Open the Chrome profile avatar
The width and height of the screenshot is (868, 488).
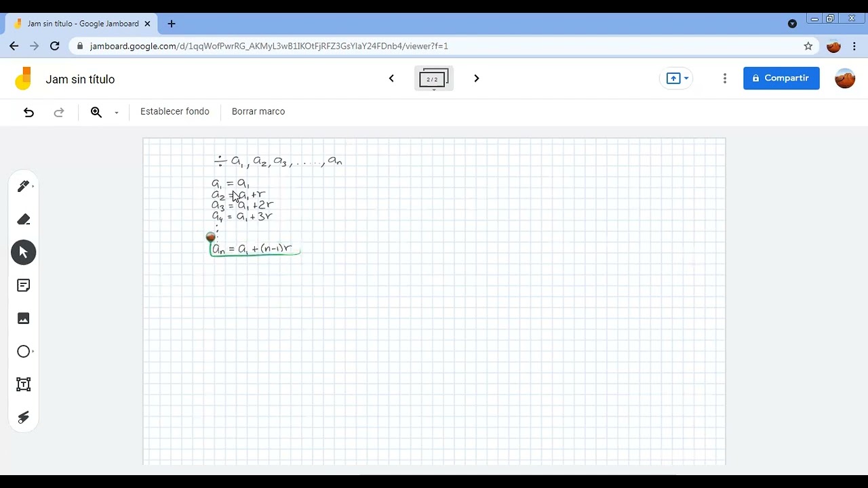coord(834,46)
